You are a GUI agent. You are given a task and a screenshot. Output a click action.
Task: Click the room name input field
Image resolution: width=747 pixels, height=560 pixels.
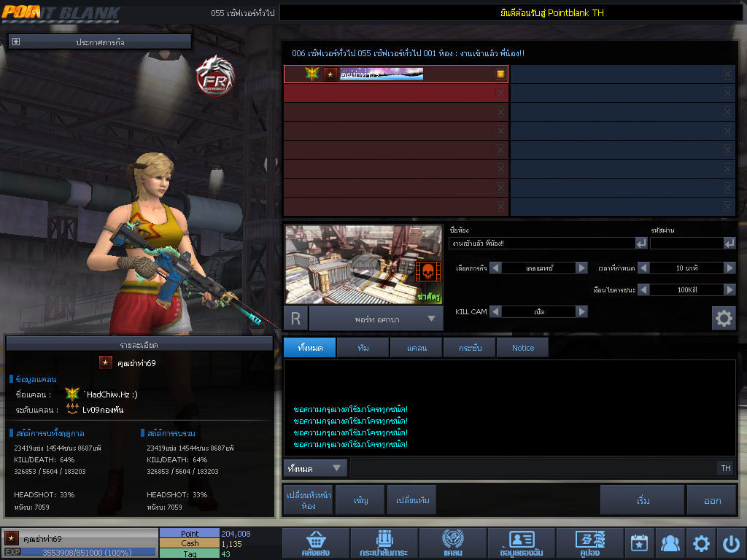pyautogui.click(x=542, y=244)
